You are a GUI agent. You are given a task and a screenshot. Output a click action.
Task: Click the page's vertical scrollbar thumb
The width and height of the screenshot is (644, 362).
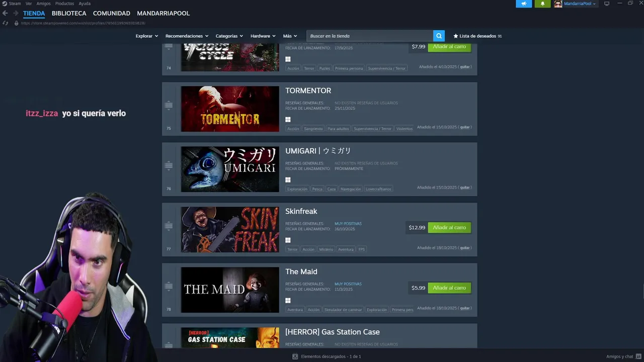tap(642, 291)
